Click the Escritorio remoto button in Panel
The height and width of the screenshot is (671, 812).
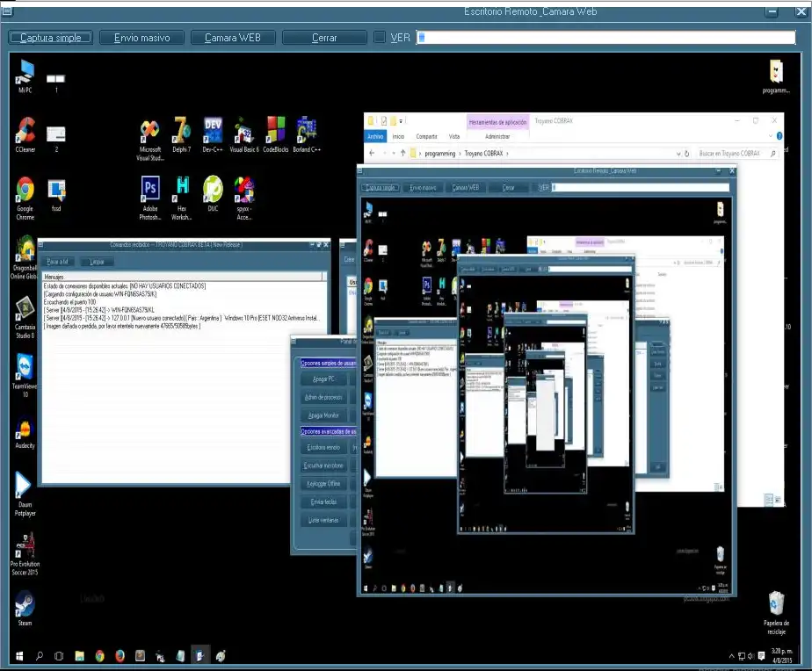pyautogui.click(x=323, y=447)
